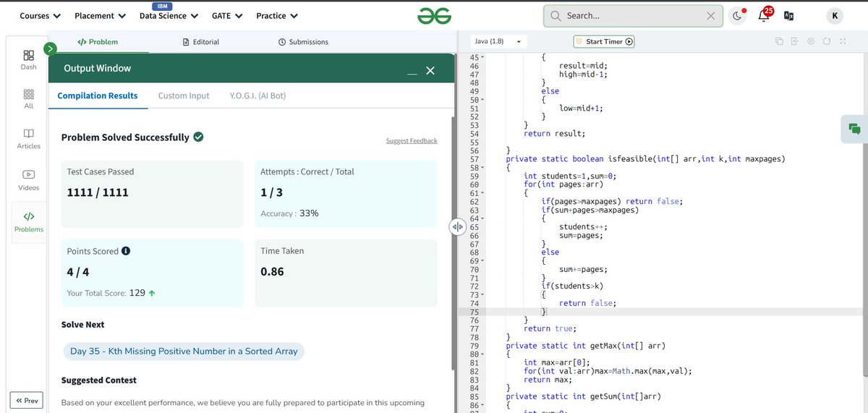
Task: Click the Prev button
Action: (26, 401)
